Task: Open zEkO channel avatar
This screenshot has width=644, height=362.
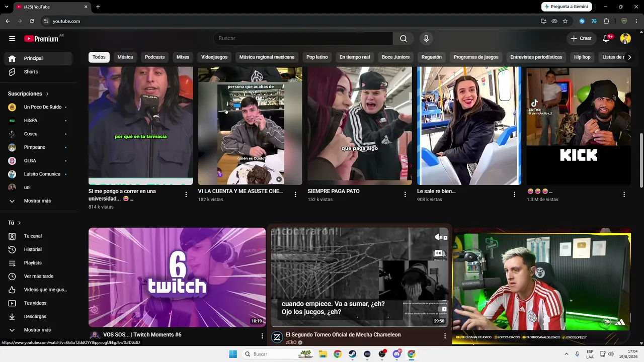Action: point(277,337)
